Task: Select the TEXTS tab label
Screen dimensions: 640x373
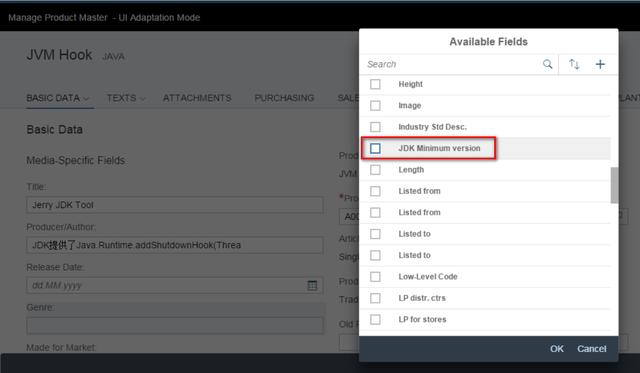Action: click(121, 98)
